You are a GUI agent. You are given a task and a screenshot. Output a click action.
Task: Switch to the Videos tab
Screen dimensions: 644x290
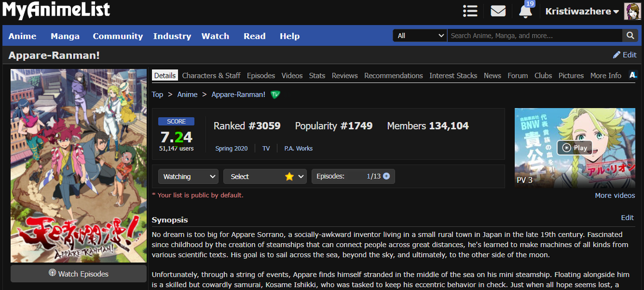coord(292,76)
